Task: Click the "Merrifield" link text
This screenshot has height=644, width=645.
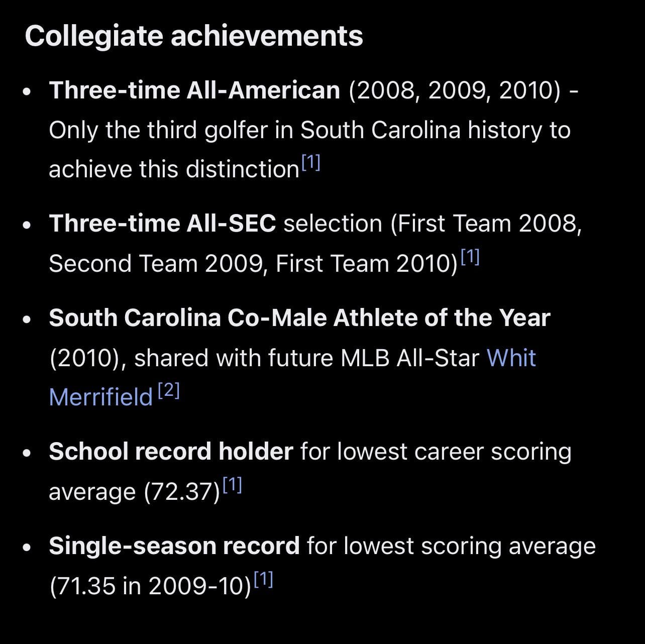Action: click(101, 397)
